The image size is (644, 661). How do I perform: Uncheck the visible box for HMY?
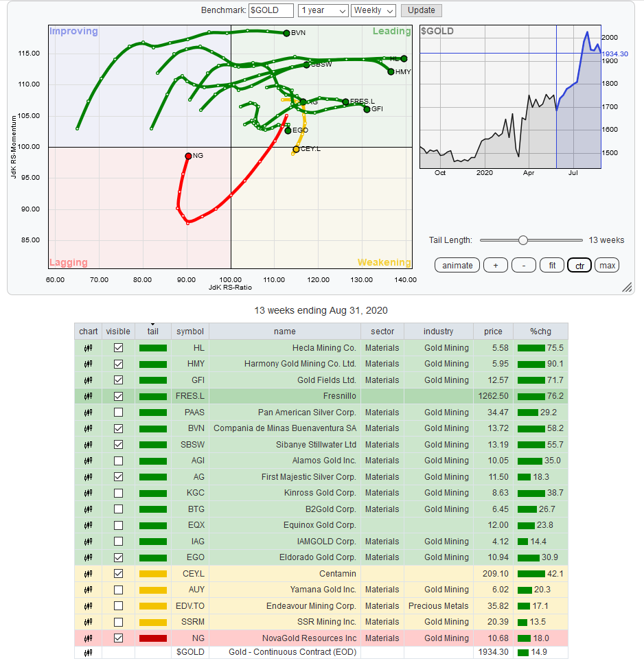[119, 364]
